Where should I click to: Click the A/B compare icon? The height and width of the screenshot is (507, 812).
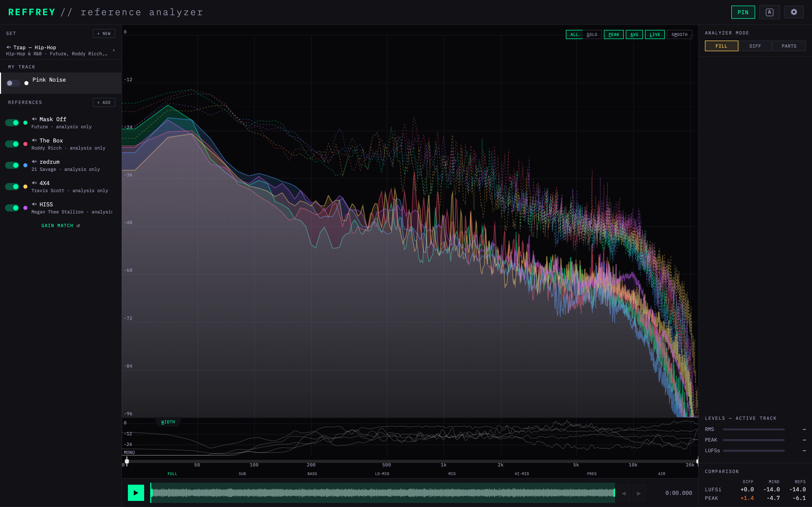769,12
